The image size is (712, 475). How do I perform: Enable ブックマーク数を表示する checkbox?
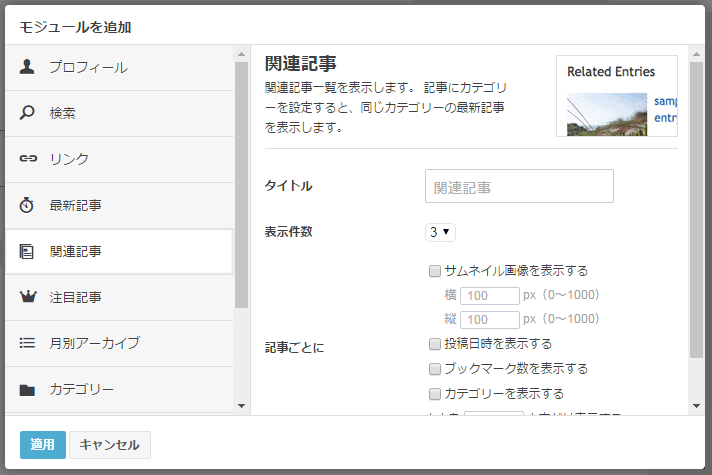[435, 369]
